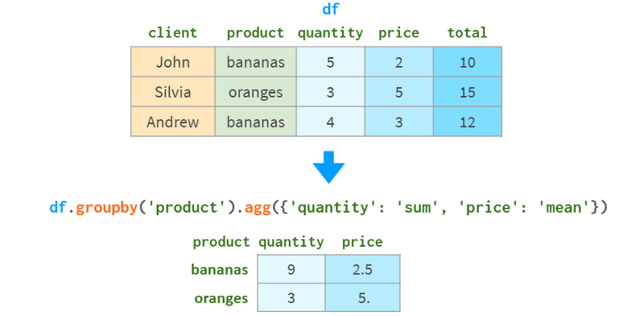Click the orange 'agg' method text
Screen dimensions: 644x316
(x=258, y=209)
